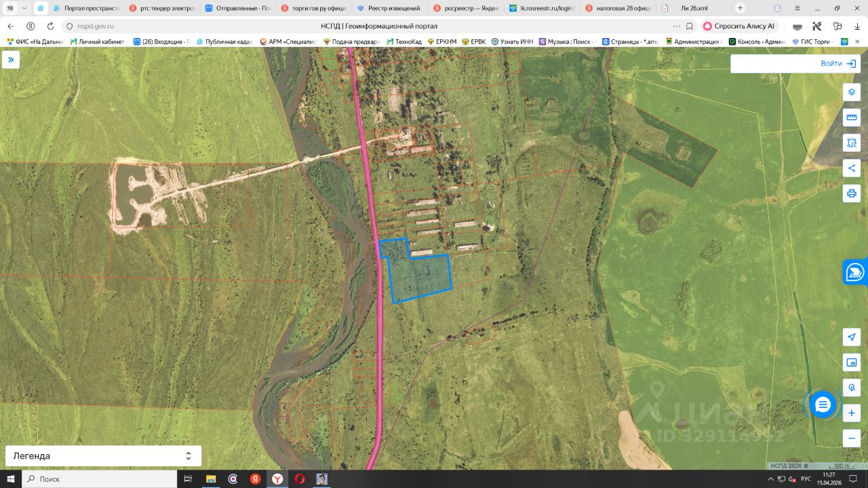
Task: Select the highlighted blue land parcel
Action: coord(420,274)
